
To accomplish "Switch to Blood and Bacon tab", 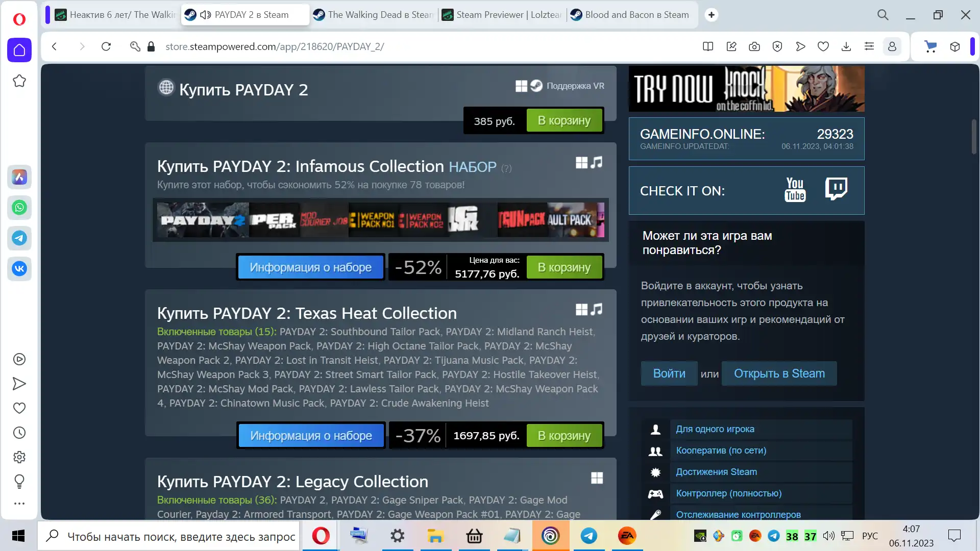I will [x=630, y=15].
